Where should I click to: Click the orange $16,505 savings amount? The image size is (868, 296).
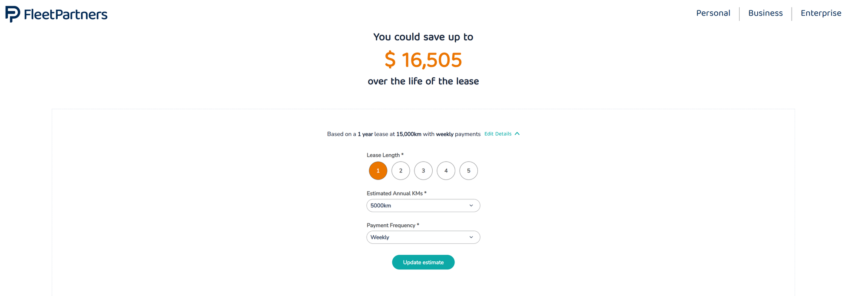click(x=423, y=60)
